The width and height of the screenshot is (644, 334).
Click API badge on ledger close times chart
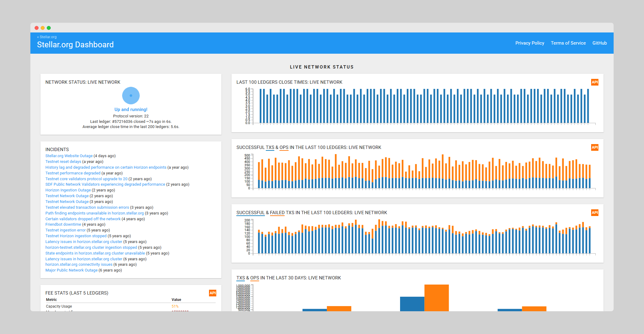[x=594, y=82]
